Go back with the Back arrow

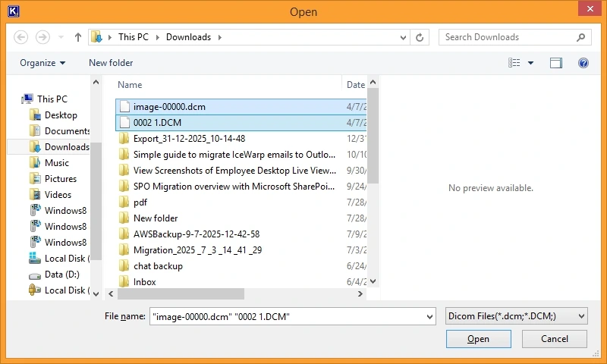pos(21,37)
